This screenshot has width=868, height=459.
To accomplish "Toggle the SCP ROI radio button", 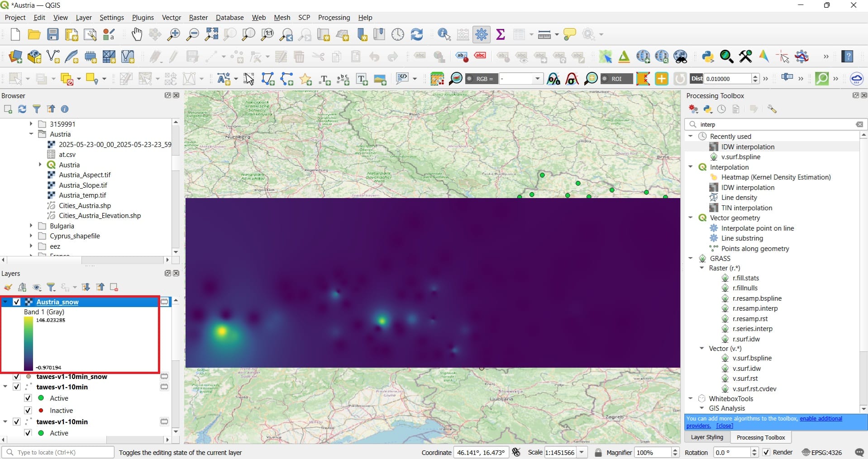I will tap(605, 79).
